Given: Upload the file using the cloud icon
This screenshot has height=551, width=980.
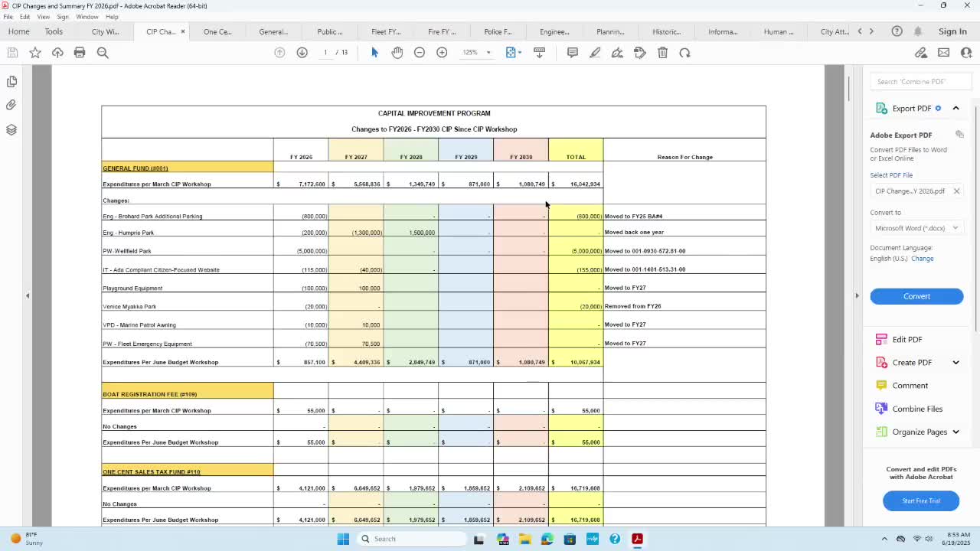Looking at the screenshot, I should pyautogui.click(x=57, y=53).
